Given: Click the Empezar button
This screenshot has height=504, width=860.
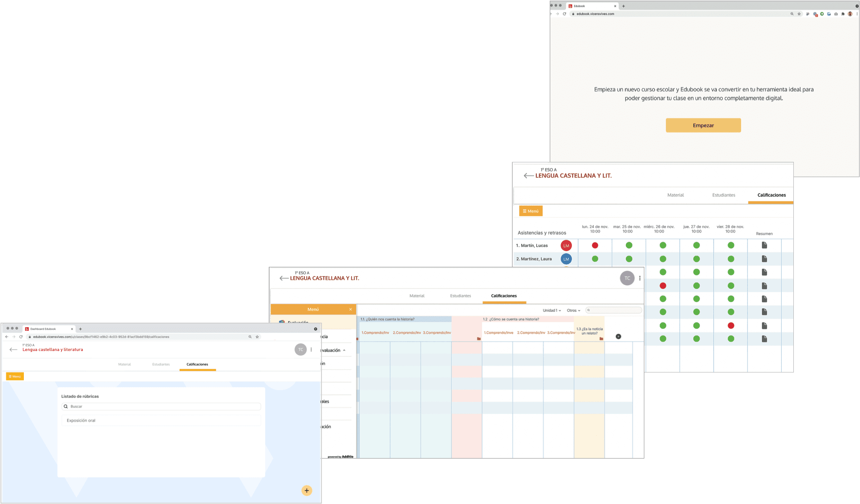Looking at the screenshot, I should (703, 126).
